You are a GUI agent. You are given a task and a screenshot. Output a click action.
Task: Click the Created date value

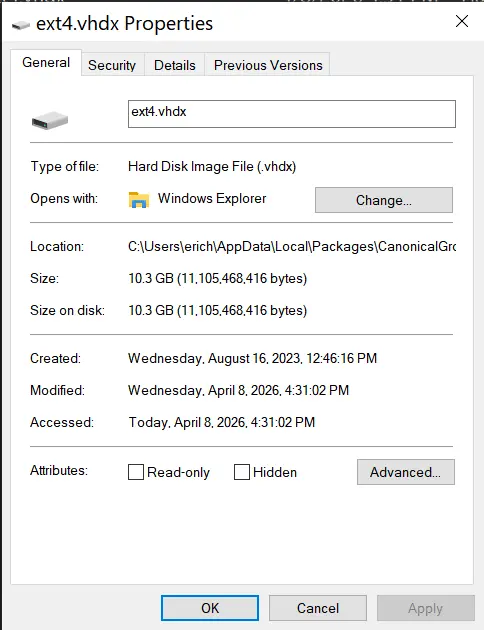click(253, 358)
